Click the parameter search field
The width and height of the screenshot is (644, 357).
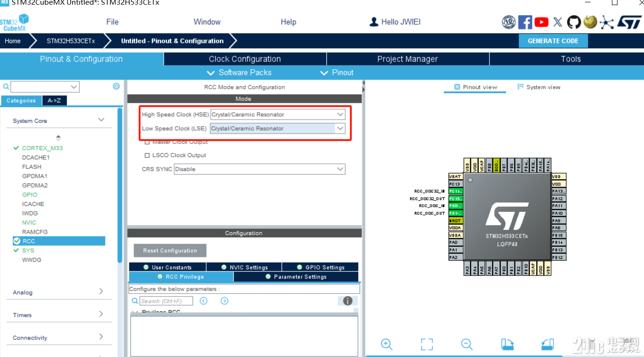(166, 301)
